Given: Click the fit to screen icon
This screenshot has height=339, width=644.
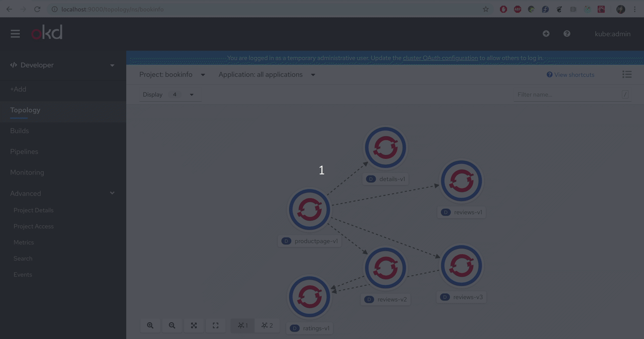Looking at the screenshot, I should point(194,325).
